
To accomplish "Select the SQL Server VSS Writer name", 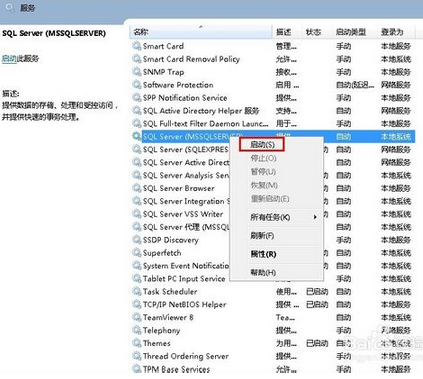I will click(183, 214).
